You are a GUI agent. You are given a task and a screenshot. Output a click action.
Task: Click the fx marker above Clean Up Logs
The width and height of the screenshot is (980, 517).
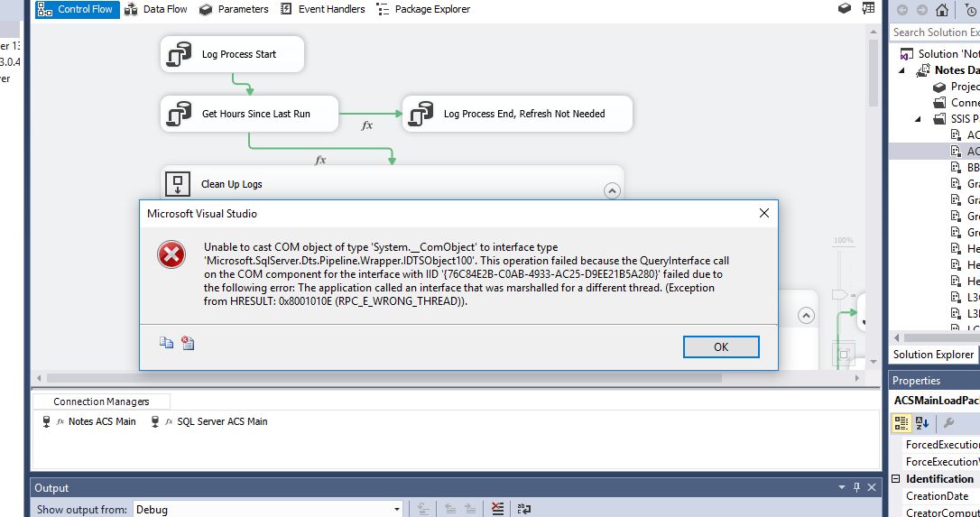coord(320,160)
